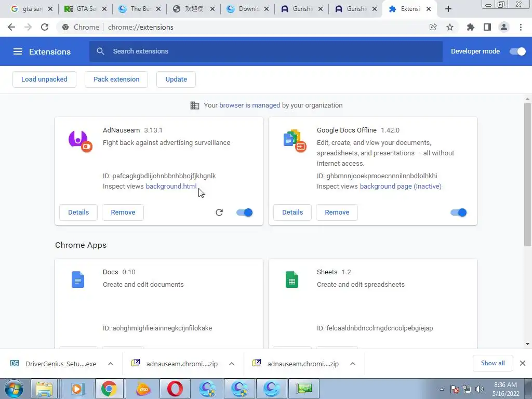Click the Action Center flag tray icon

(455, 389)
